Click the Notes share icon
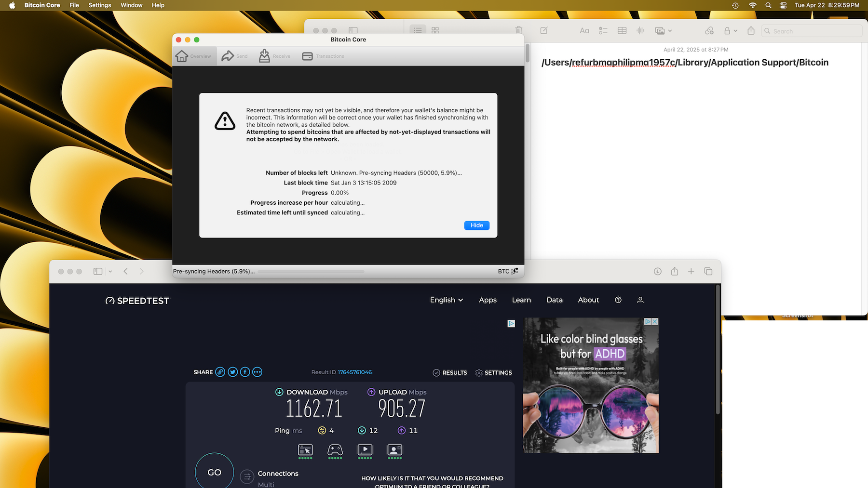Screen dimensions: 868x488 tap(751, 31)
